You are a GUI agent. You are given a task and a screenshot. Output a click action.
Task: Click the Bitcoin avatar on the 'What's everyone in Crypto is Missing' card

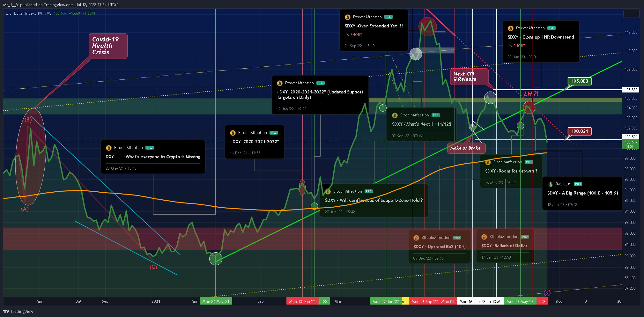pos(108,148)
